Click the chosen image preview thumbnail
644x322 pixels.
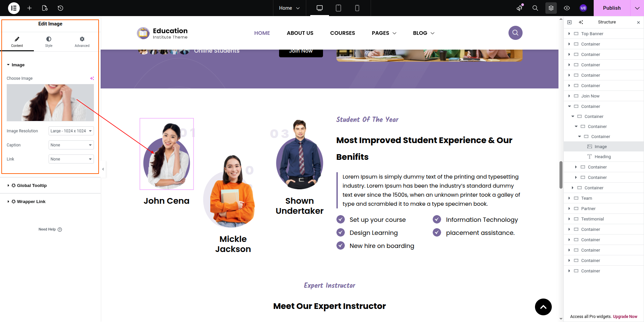50,103
